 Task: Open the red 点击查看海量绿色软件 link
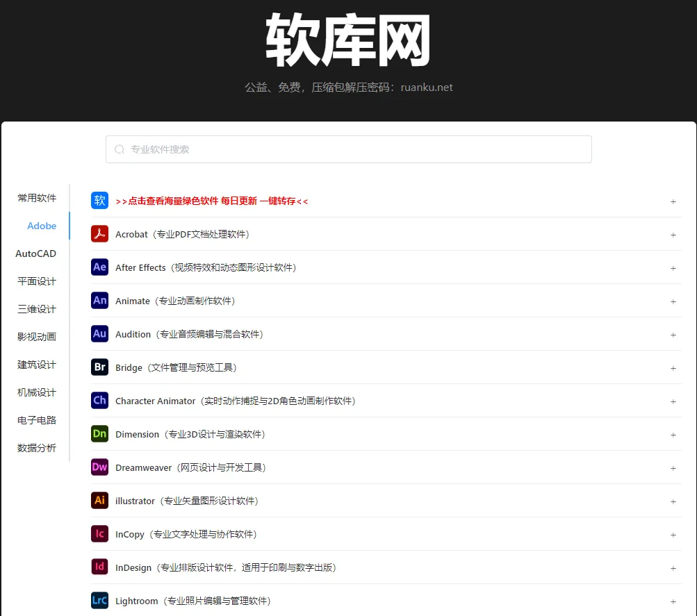(x=211, y=201)
